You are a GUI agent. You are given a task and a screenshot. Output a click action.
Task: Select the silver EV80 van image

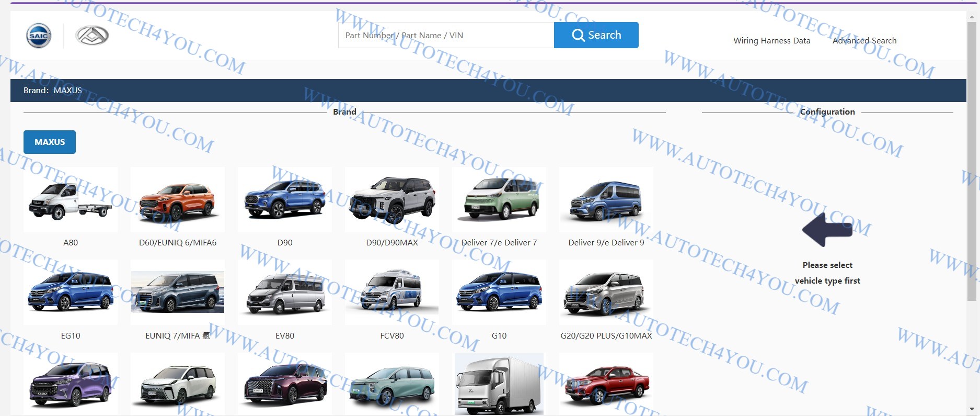tap(285, 293)
